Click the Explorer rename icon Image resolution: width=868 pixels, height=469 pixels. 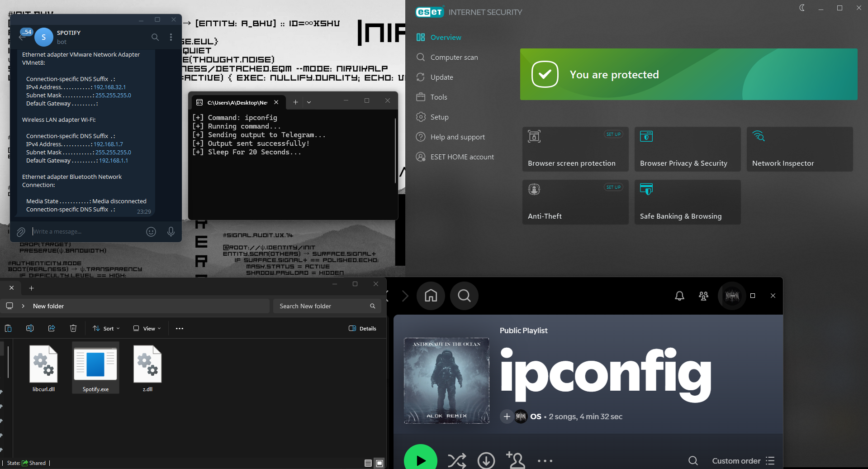(x=30, y=328)
